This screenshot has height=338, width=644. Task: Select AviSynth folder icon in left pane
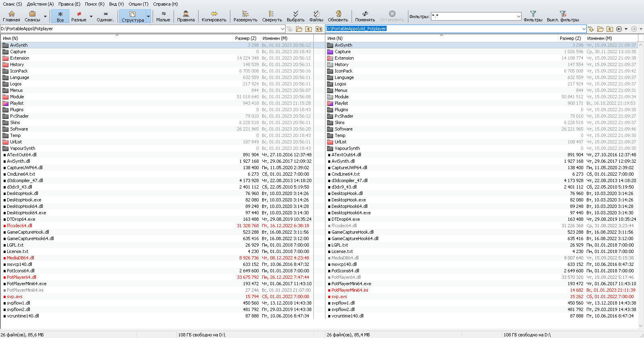pos(6,45)
